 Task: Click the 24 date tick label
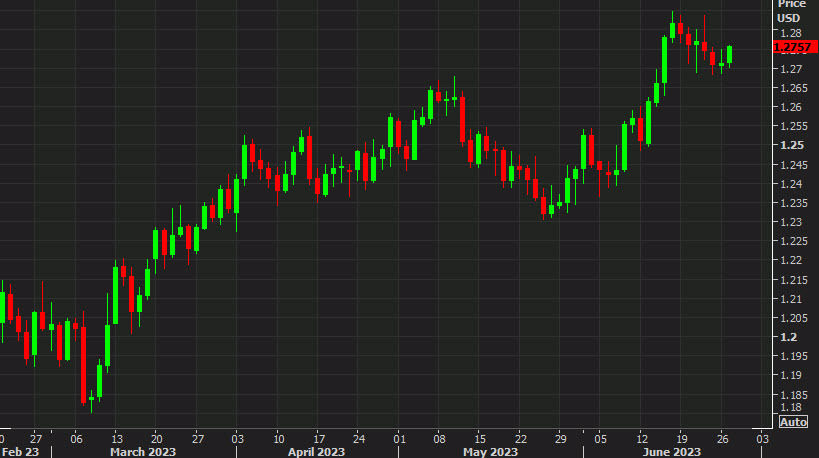click(359, 439)
